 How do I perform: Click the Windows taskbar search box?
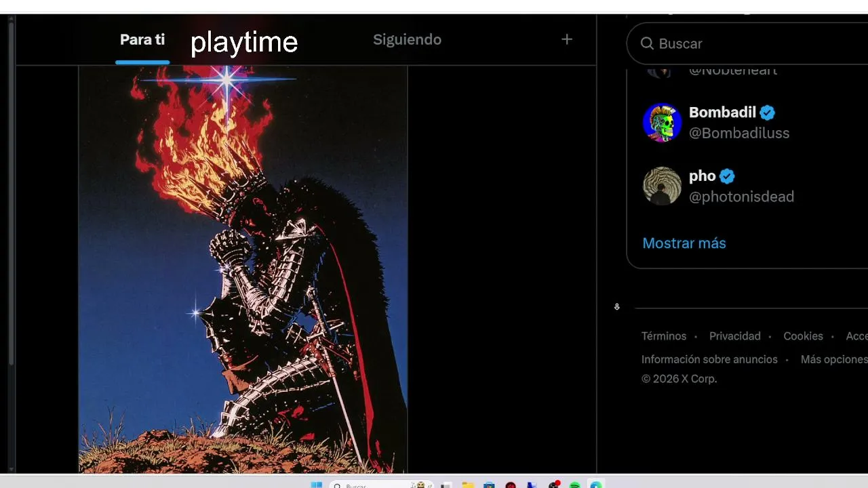[382, 485]
